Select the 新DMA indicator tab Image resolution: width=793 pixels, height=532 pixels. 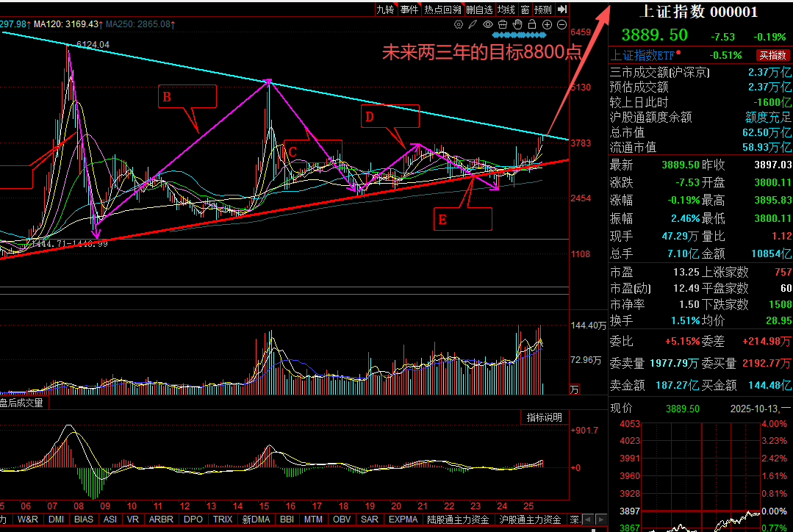[x=256, y=520]
